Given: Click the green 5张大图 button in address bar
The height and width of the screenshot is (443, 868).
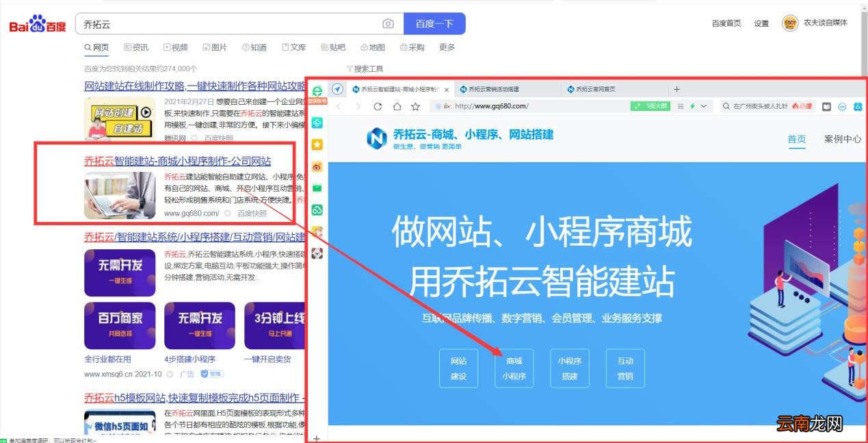Looking at the screenshot, I should pos(650,106).
